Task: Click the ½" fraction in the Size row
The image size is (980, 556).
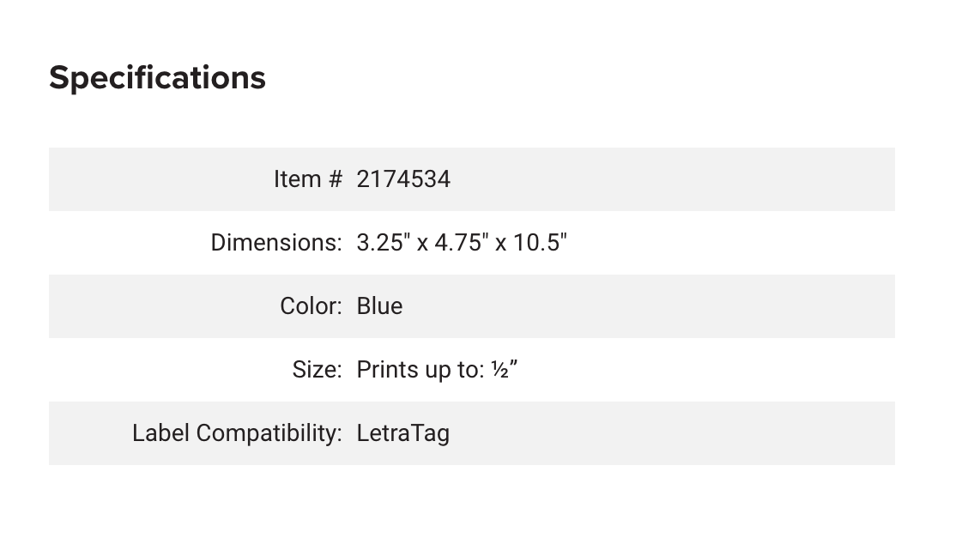Action: pyautogui.click(x=505, y=370)
